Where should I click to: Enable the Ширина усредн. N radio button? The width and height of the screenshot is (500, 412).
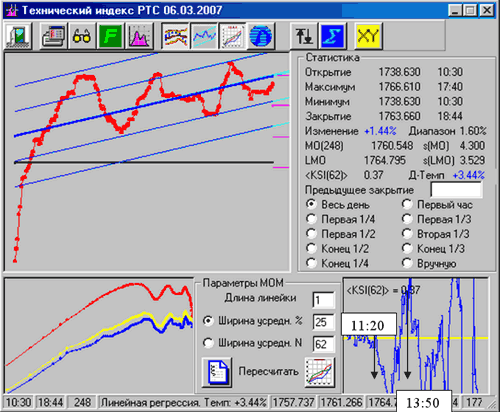click(208, 343)
